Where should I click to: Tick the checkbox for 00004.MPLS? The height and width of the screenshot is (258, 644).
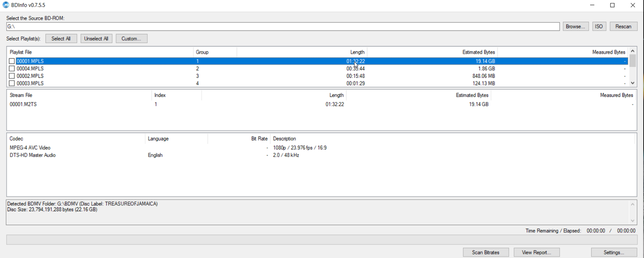pyautogui.click(x=12, y=69)
